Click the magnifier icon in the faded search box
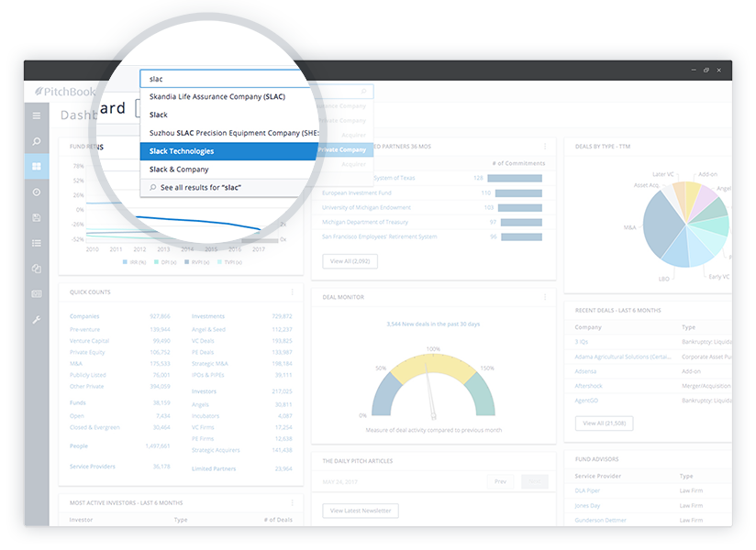The height and width of the screenshot is (550, 756). (x=364, y=91)
